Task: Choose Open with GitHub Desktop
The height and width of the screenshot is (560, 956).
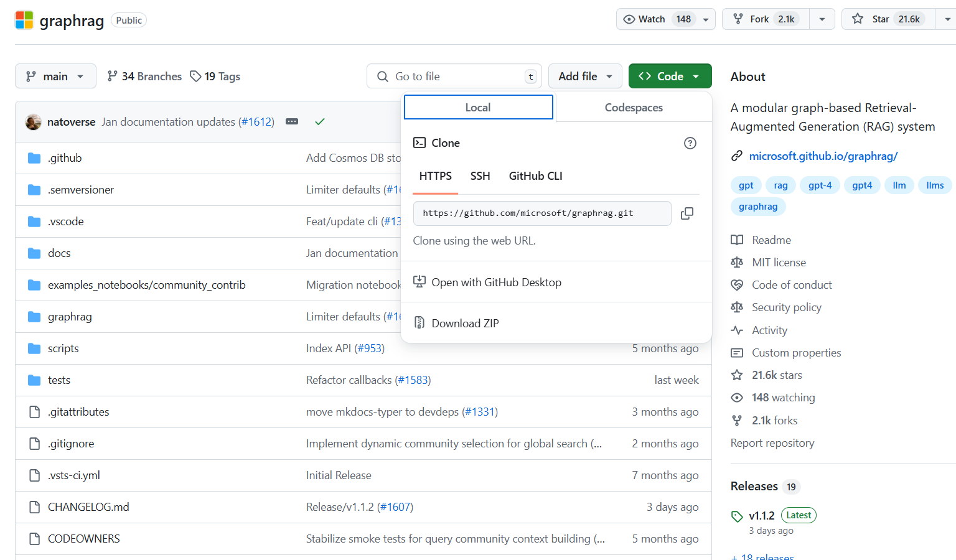Action: click(556, 282)
